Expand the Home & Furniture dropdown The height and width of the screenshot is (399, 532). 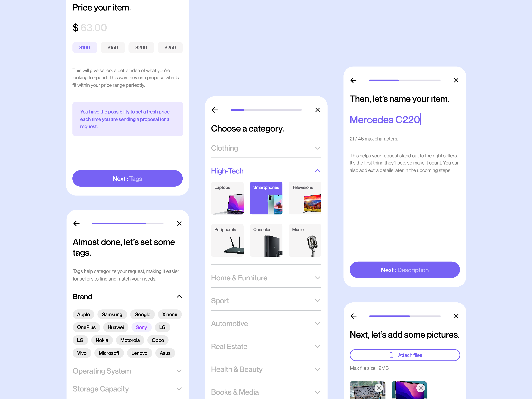317,277
